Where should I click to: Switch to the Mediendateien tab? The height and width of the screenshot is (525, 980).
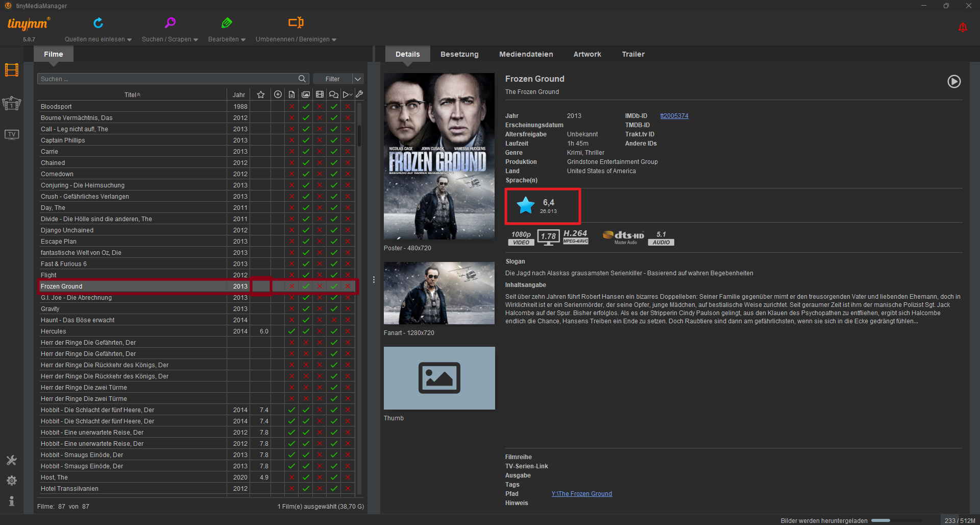pos(526,54)
